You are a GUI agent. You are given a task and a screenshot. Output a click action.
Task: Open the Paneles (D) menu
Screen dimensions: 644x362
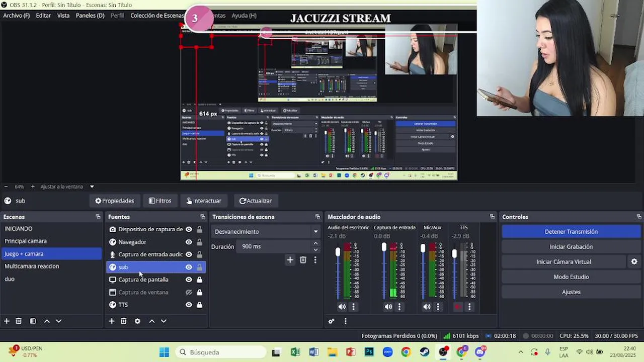[x=90, y=16]
